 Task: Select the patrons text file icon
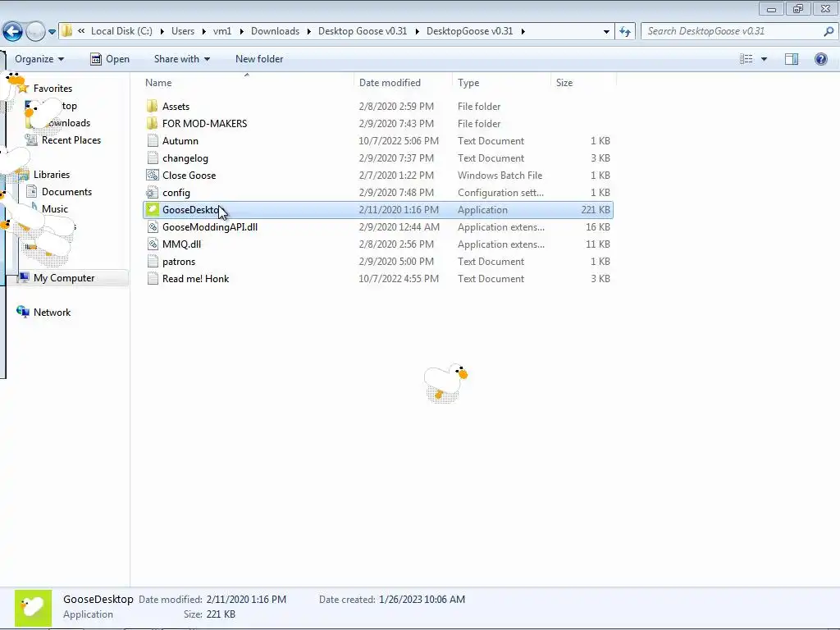[152, 262]
